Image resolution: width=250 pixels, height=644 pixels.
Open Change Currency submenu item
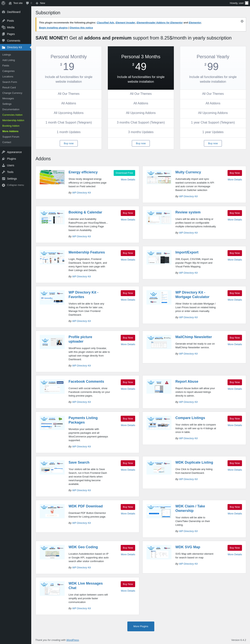(x=12, y=93)
